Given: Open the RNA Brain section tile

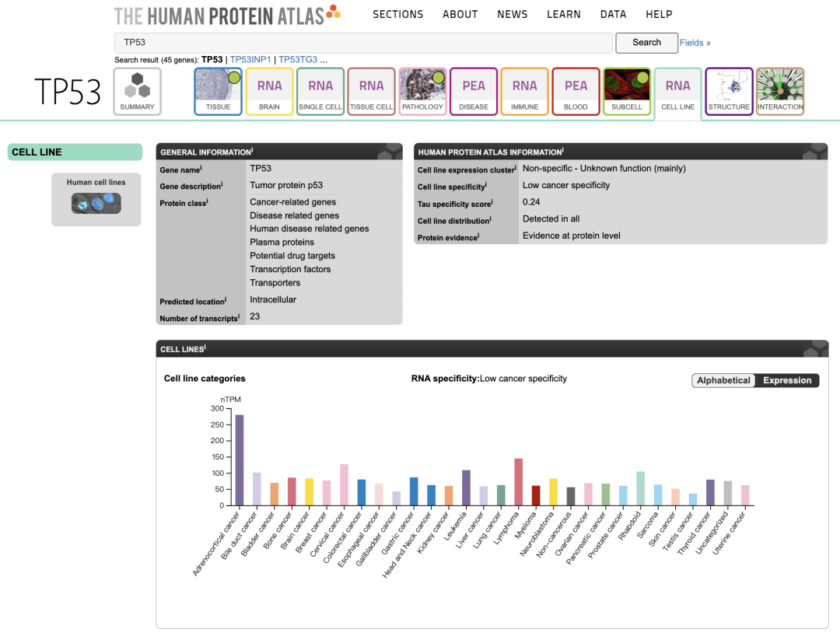Looking at the screenshot, I should pos(269,92).
